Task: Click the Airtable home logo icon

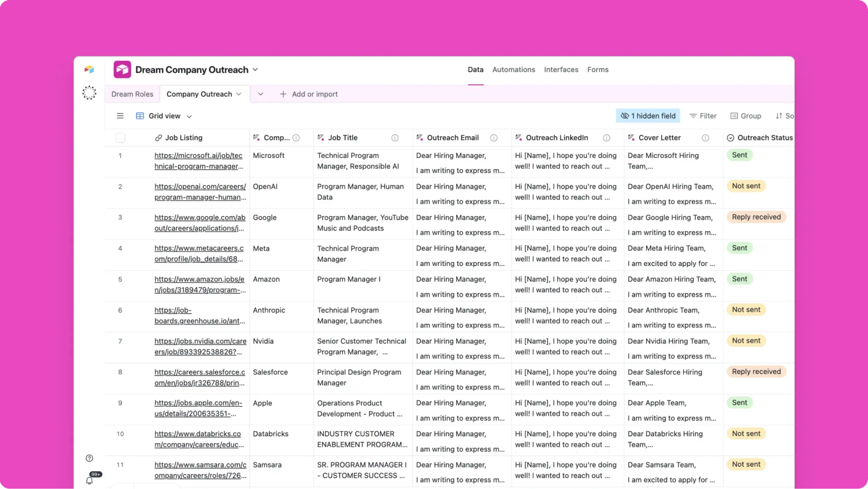Action: [89, 69]
